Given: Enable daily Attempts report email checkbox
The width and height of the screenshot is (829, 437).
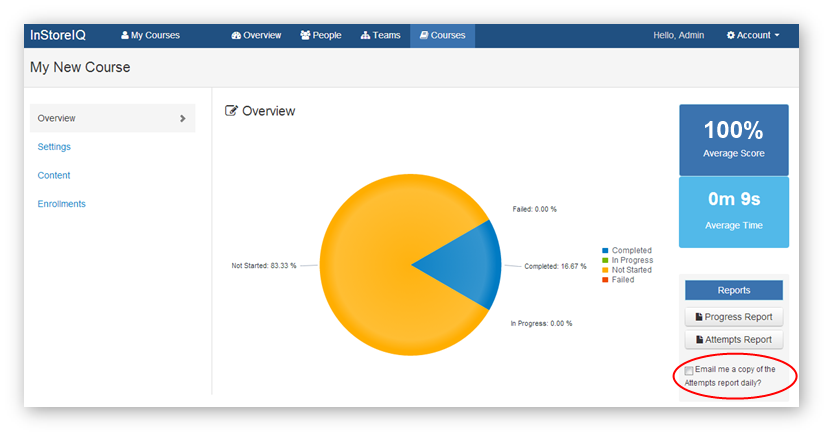Looking at the screenshot, I should 689,370.
